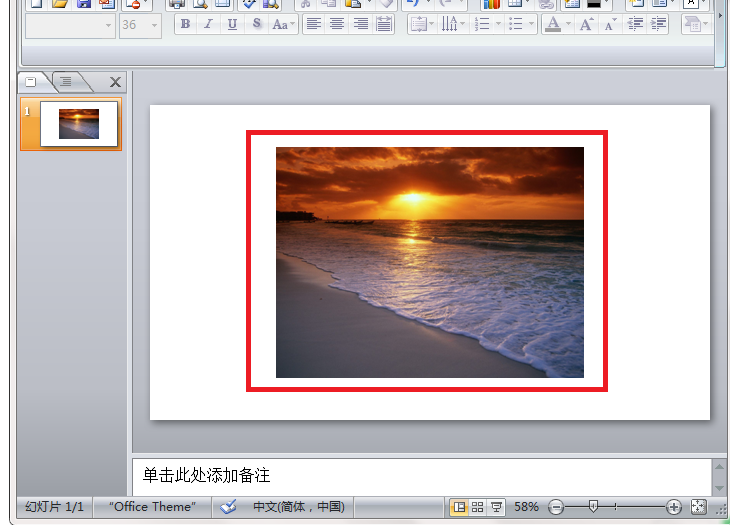This screenshot has width=730, height=525.
Task: Fit the slide to current window
Action: pyautogui.click(x=698, y=507)
